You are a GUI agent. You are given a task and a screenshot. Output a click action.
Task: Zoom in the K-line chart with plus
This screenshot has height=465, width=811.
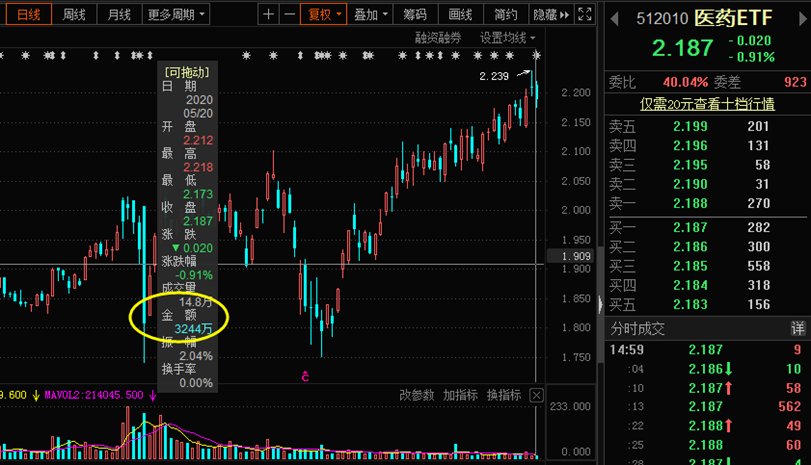pyautogui.click(x=268, y=14)
